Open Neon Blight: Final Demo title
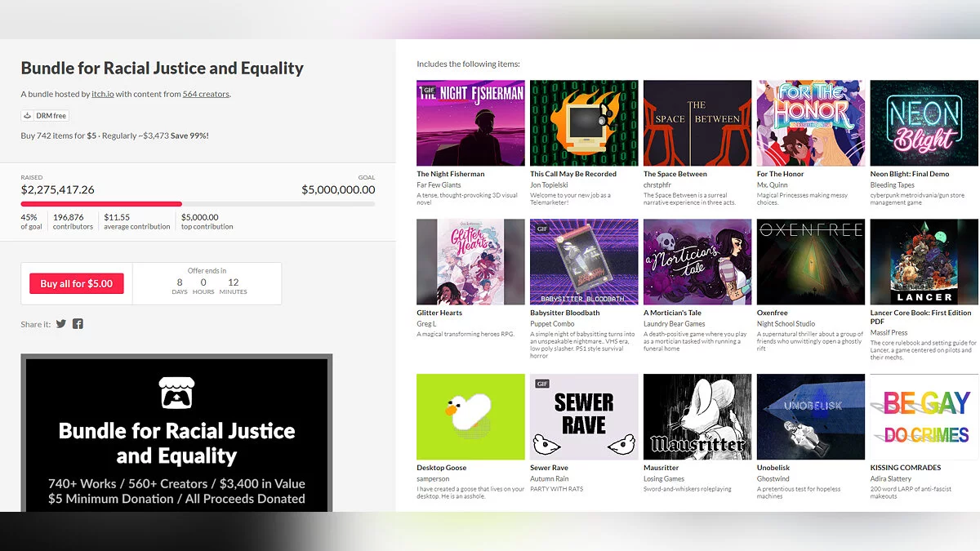Screen dimensions: 980x551 (x=910, y=174)
